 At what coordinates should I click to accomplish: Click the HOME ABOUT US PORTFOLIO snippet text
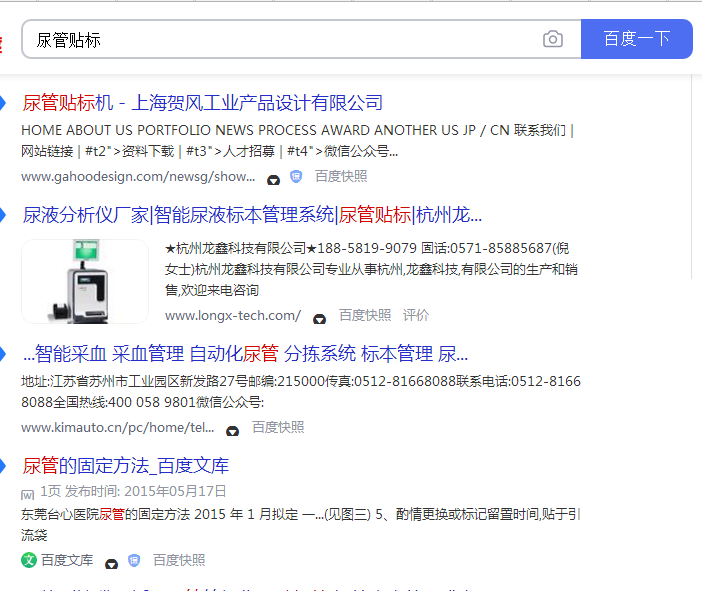pos(298,141)
